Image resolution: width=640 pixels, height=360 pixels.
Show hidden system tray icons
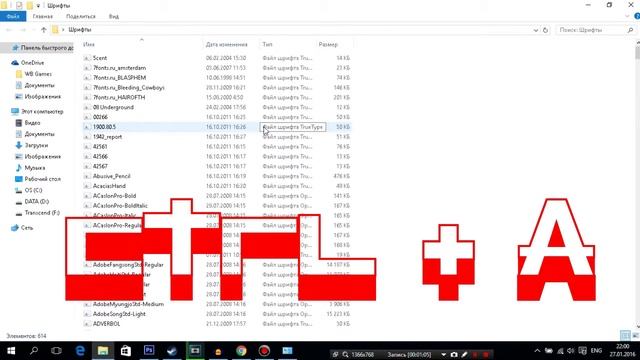point(537,351)
